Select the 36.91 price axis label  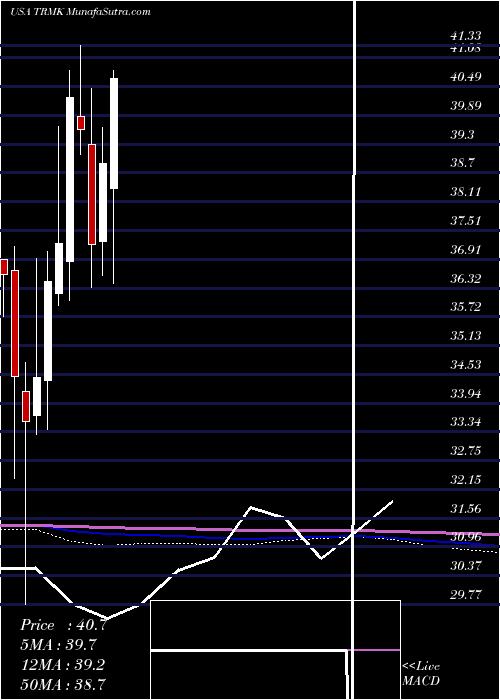tap(466, 250)
